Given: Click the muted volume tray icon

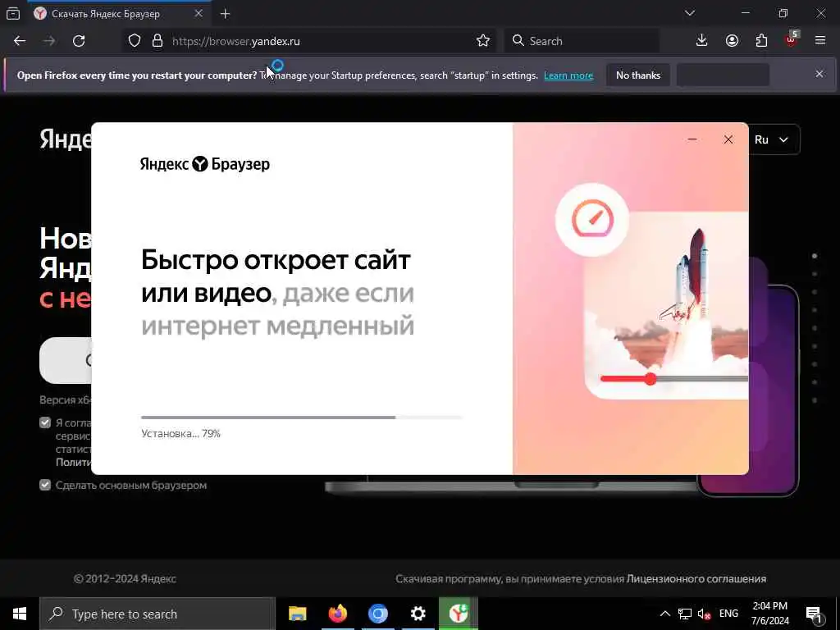Looking at the screenshot, I should (704, 614).
